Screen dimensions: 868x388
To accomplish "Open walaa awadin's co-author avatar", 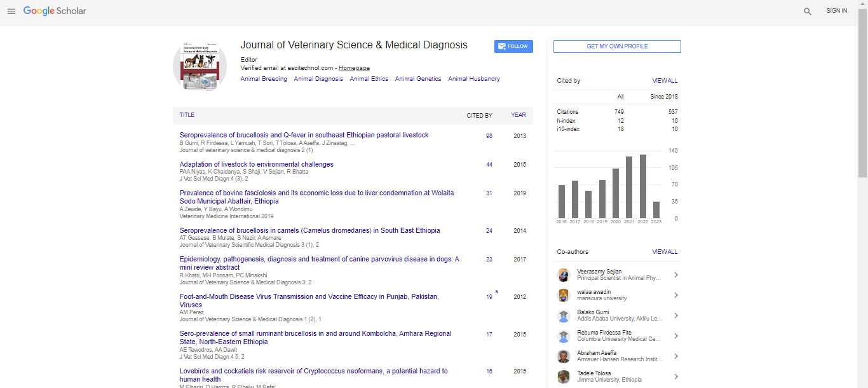I will 563,295.
